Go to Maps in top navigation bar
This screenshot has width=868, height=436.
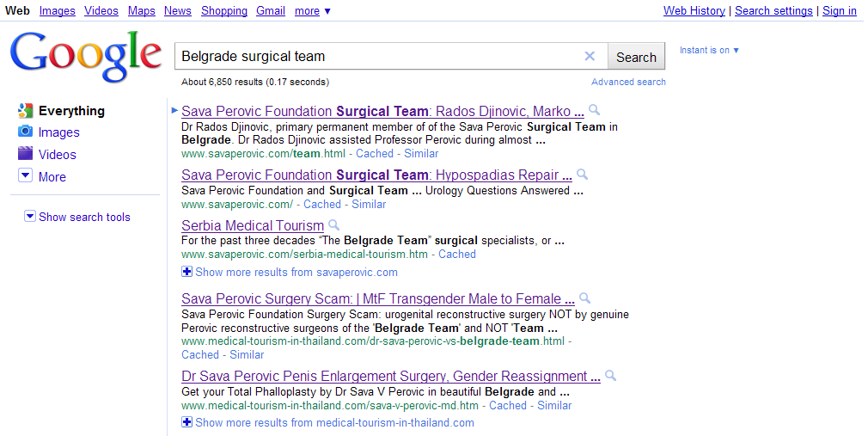click(142, 11)
